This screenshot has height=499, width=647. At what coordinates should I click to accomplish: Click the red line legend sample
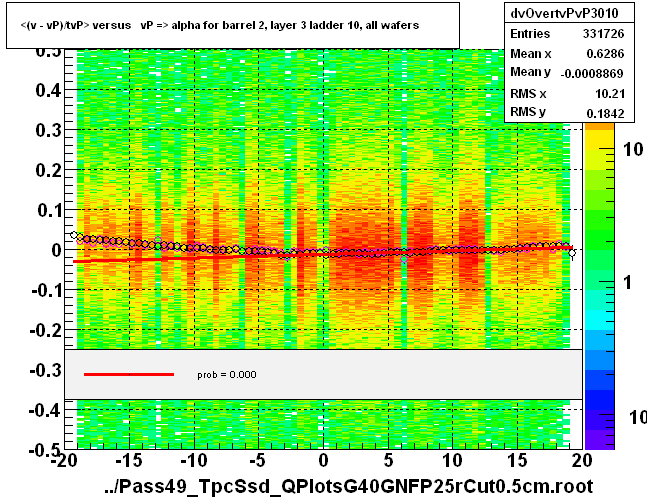pos(129,374)
